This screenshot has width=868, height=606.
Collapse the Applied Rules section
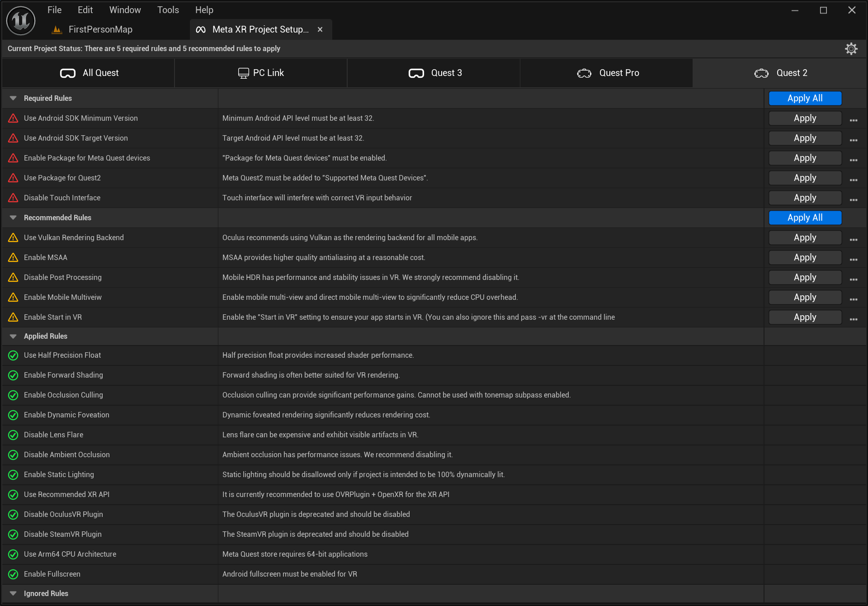(x=13, y=336)
